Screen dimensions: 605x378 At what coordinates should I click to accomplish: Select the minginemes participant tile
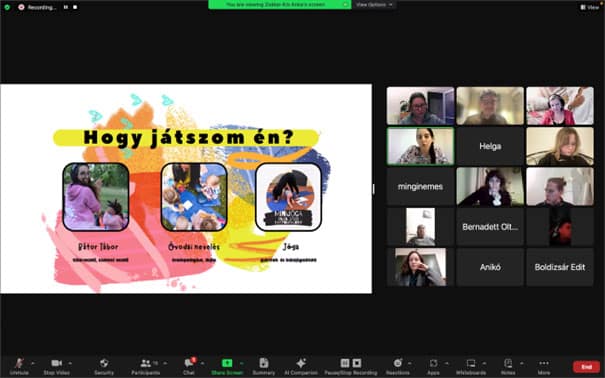pos(420,187)
